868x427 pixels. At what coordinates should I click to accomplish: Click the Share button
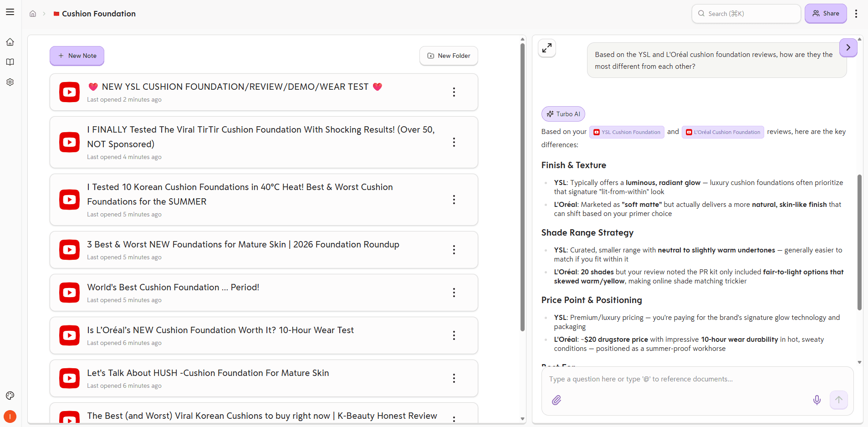click(x=826, y=13)
